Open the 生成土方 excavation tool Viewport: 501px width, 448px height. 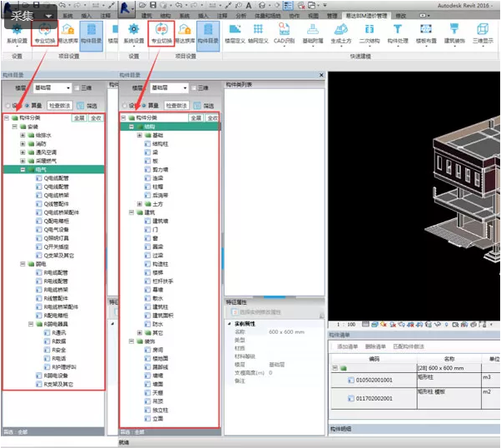point(341,33)
